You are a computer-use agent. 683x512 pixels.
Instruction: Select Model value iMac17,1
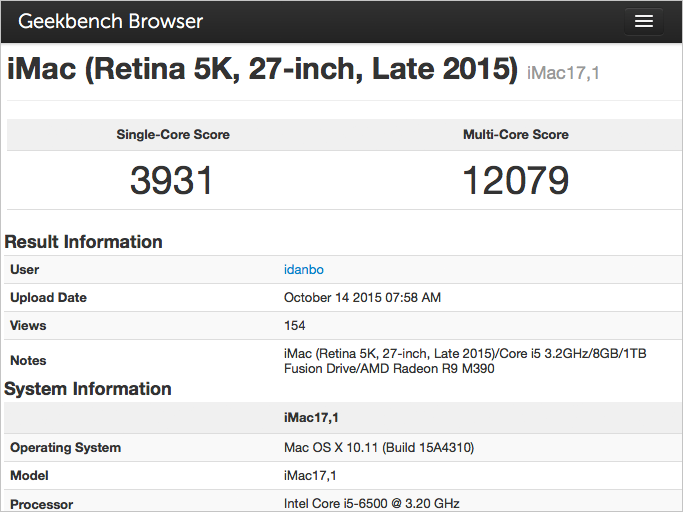coord(310,475)
